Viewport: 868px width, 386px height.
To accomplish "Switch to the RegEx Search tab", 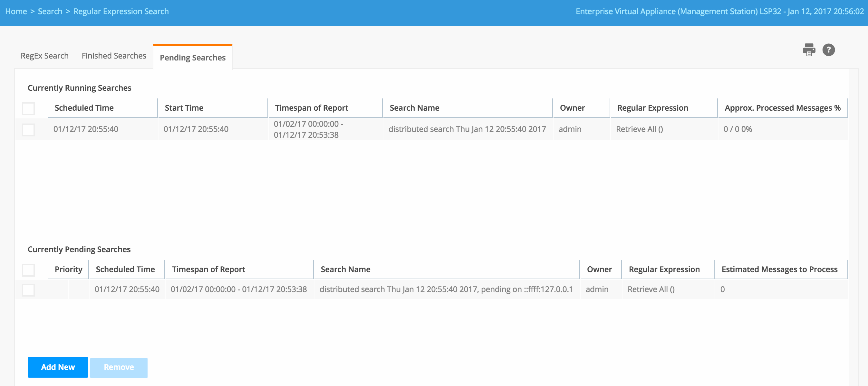I will (44, 56).
